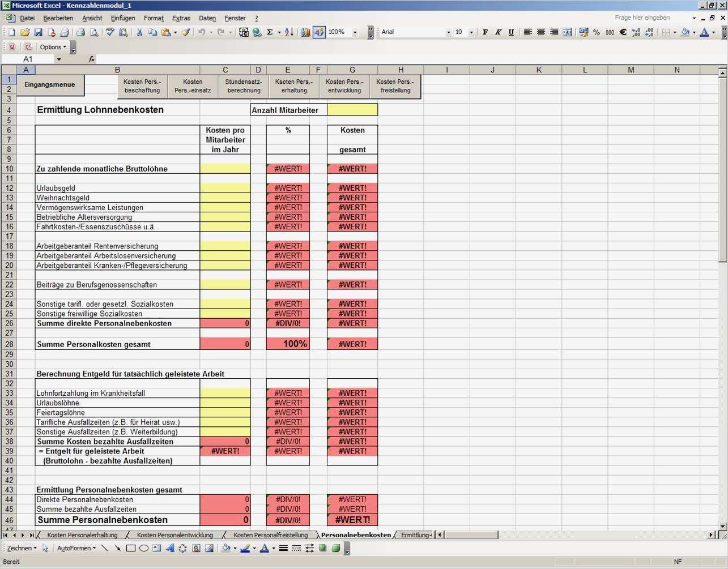Apply Euro currency format
The height and width of the screenshot is (569, 728).
[x=623, y=32]
